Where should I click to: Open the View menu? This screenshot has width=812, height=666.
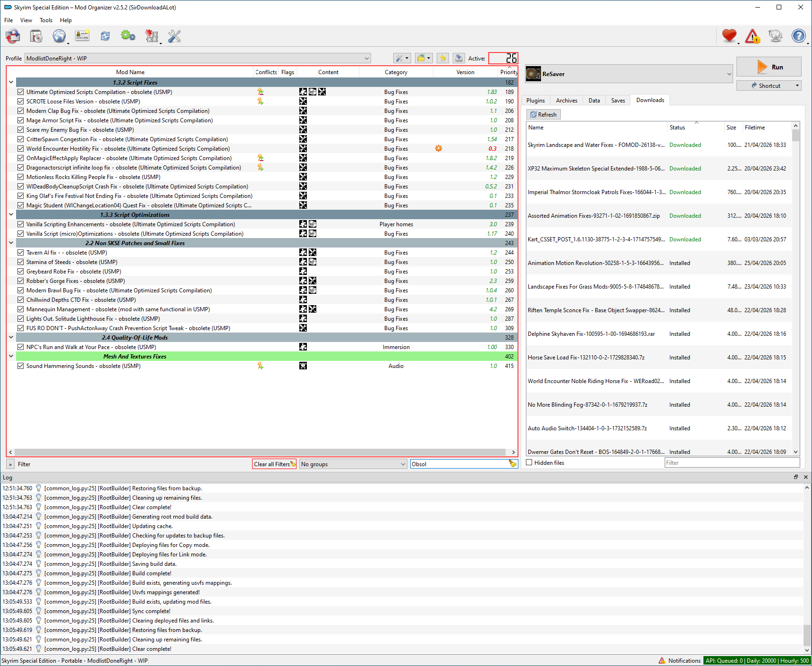(x=26, y=20)
